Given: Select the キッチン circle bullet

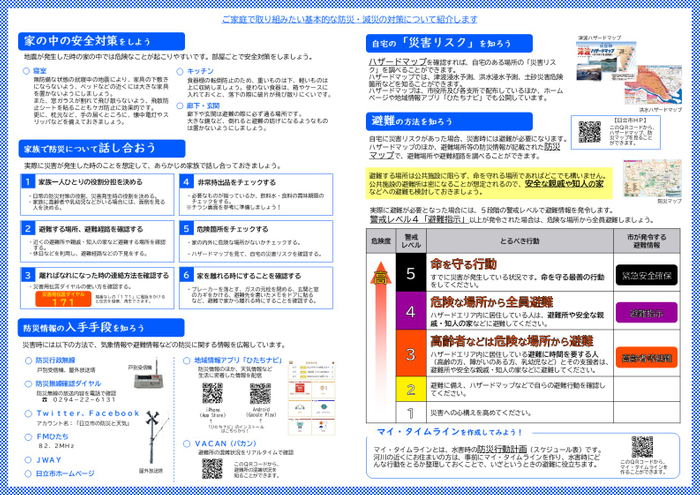Looking at the screenshot, I should coord(180,71).
